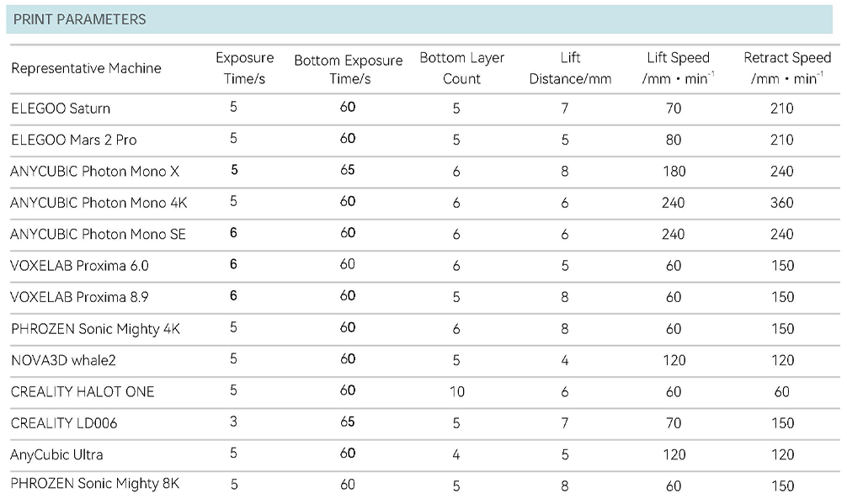The image size is (847, 504).
Task: Select the ANYCUBIC Photon Mono SE name
Action: coord(98,234)
